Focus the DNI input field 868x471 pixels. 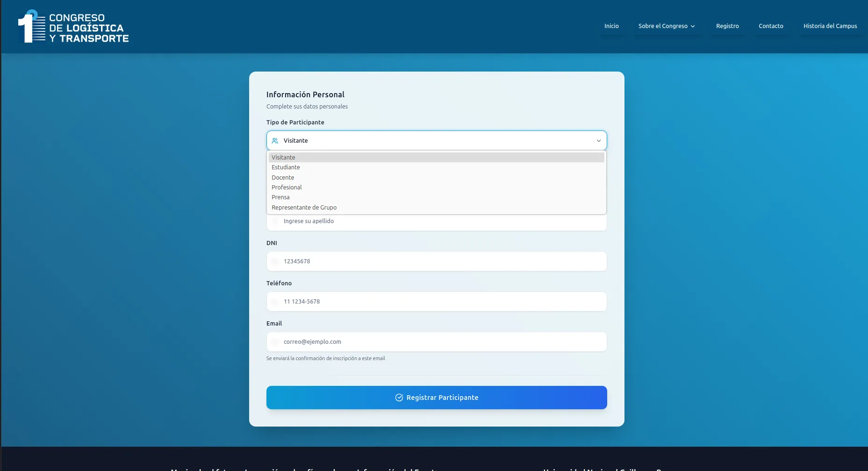436,261
